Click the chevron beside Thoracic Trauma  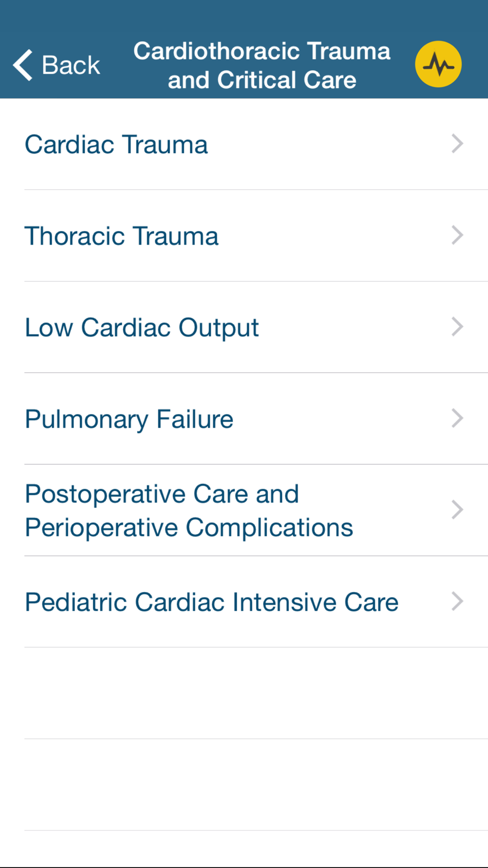pos(457,235)
